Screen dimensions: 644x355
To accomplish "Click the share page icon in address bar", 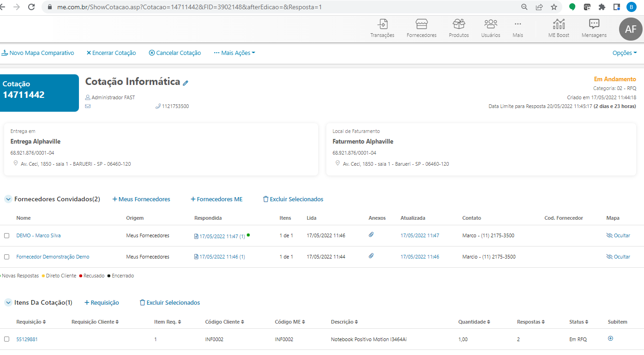I will click(539, 7).
